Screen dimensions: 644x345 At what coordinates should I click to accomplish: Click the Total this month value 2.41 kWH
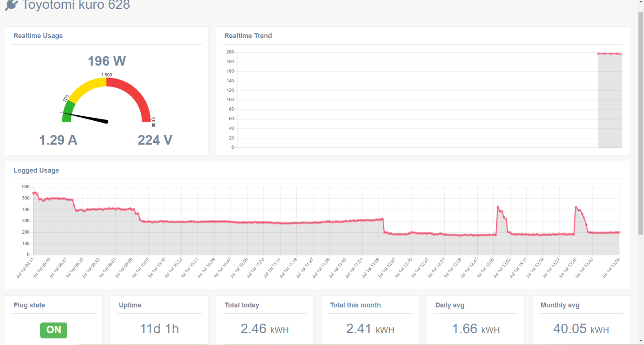pos(370,329)
